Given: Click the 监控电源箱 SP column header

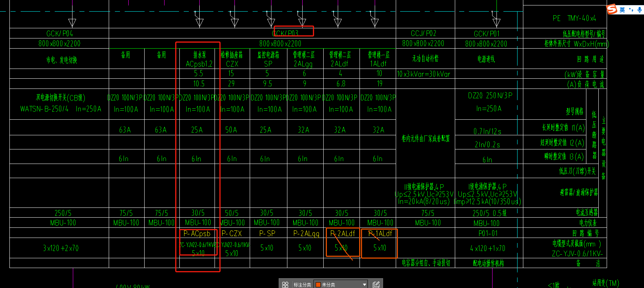Looking at the screenshot, I should click(268, 59).
